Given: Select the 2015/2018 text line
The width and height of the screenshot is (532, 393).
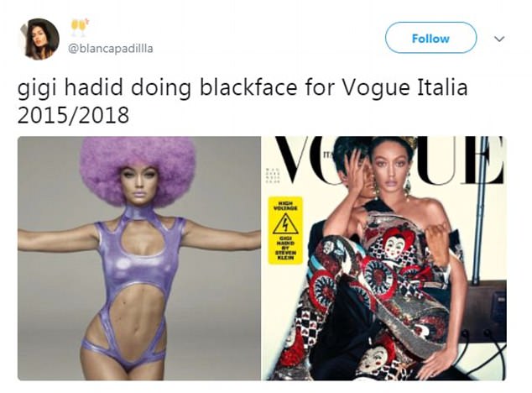Looking at the screenshot, I should pyautogui.click(x=73, y=115).
